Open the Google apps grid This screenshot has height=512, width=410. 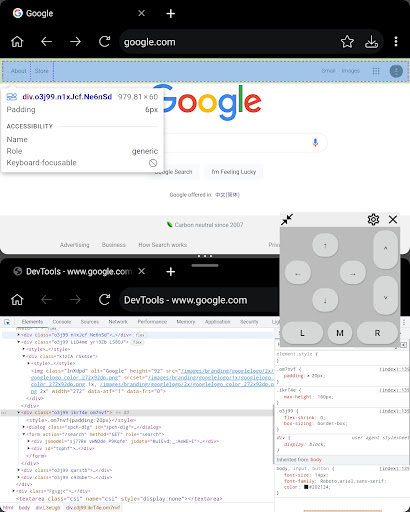[x=376, y=71]
